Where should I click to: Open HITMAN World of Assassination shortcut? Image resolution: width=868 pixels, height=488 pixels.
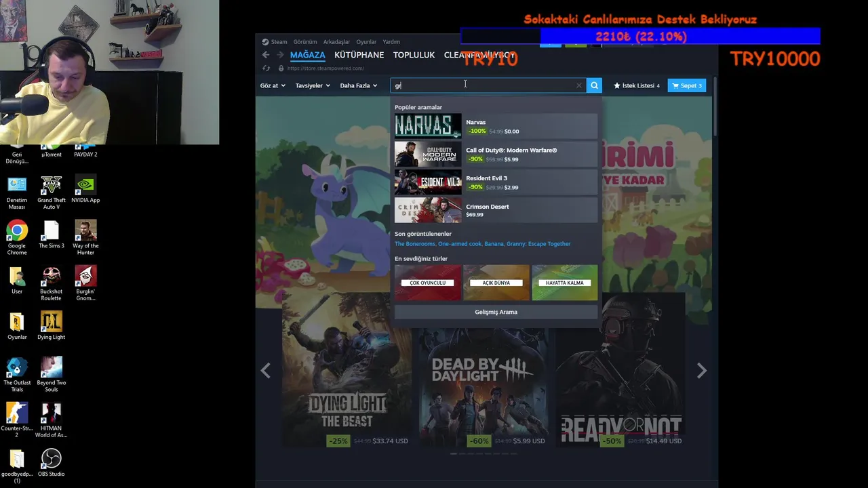coord(52,420)
